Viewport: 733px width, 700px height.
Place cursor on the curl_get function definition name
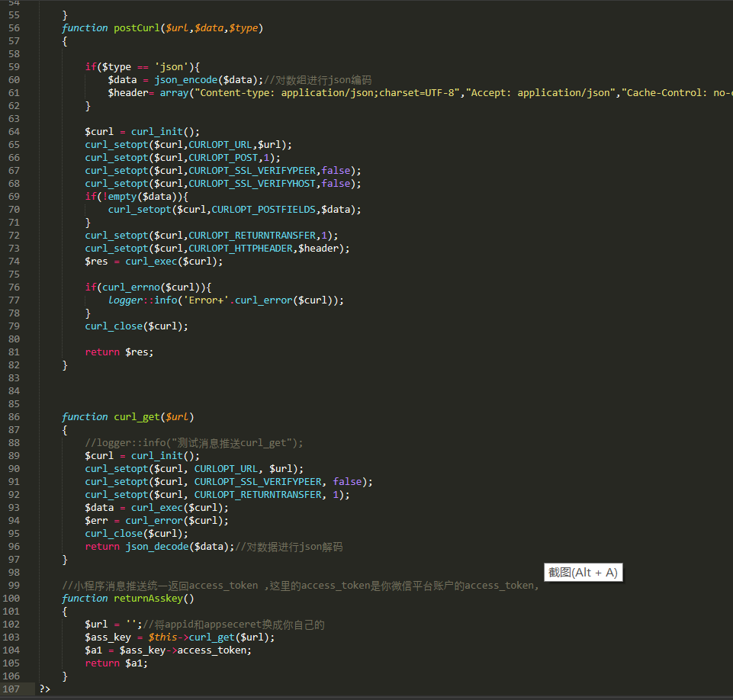pyautogui.click(x=137, y=417)
